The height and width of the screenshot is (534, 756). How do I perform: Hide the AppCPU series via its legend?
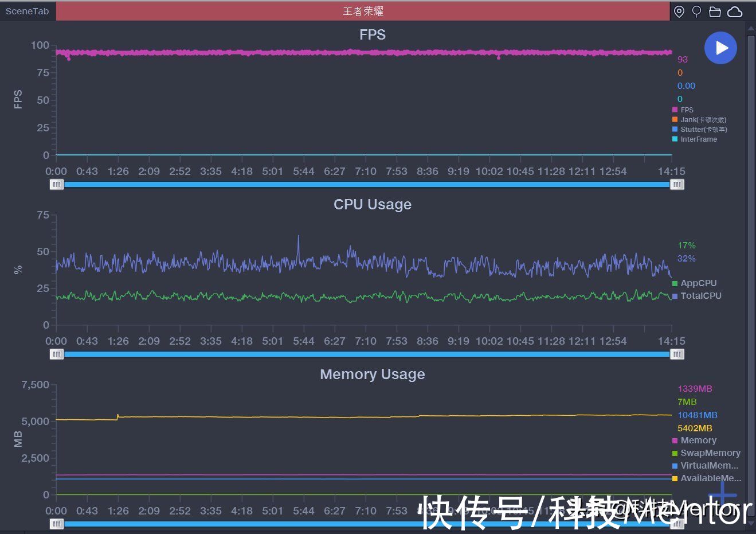pos(695,283)
